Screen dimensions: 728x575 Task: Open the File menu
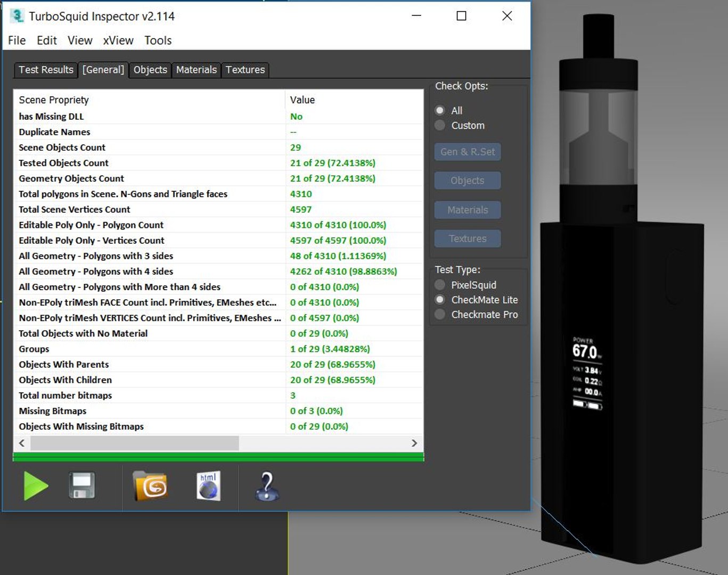click(17, 40)
